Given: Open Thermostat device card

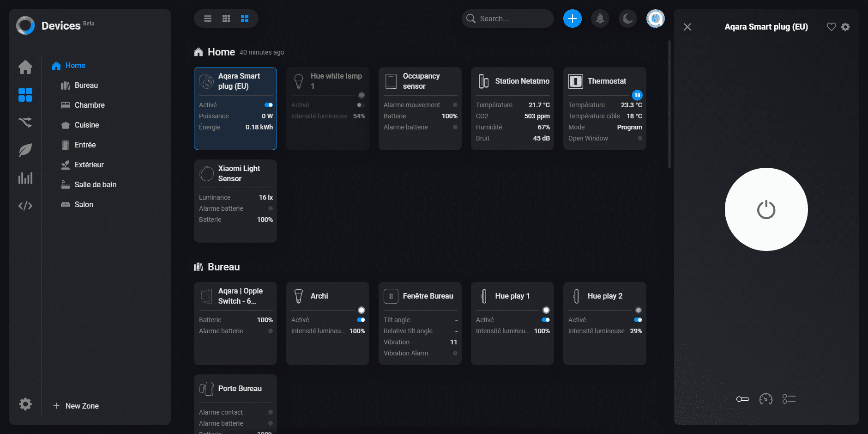Looking at the screenshot, I should (605, 109).
